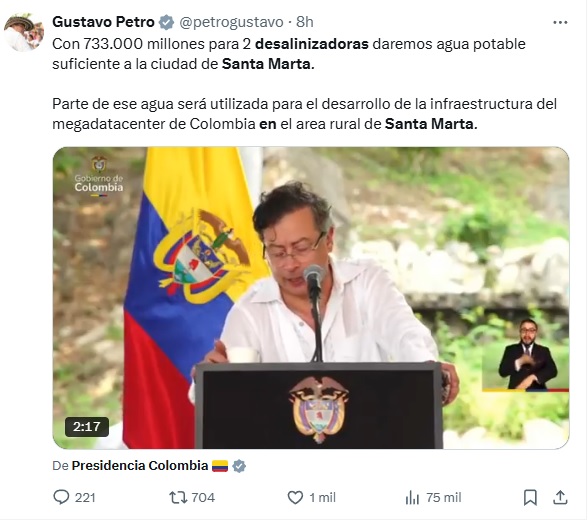Open the @petrogustavo handle link

(x=231, y=22)
